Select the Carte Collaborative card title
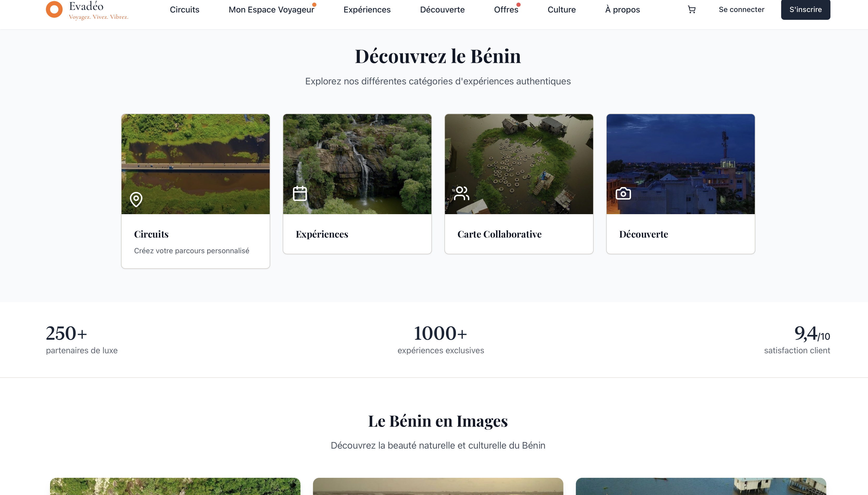This screenshot has height=495, width=868. (499, 234)
